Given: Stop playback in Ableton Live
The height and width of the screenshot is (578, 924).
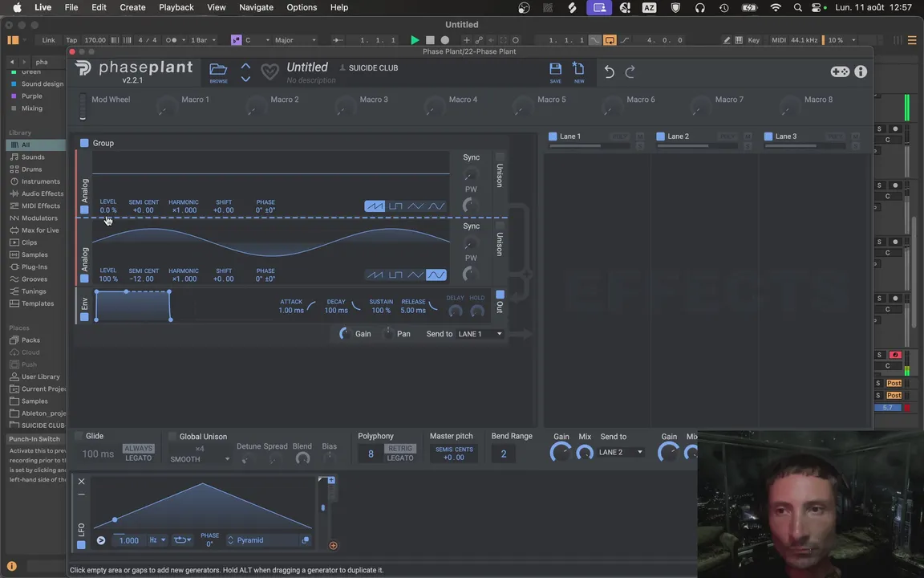Looking at the screenshot, I should [x=430, y=40].
